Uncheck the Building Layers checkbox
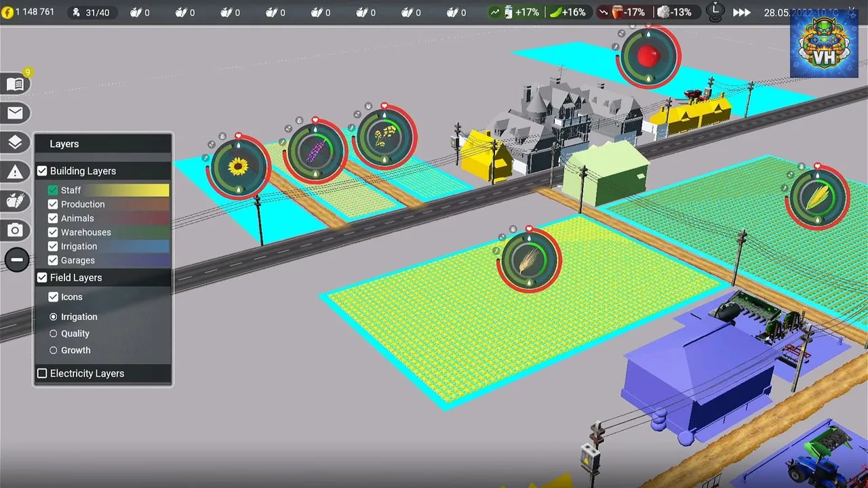The image size is (868, 488). (x=42, y=171)
